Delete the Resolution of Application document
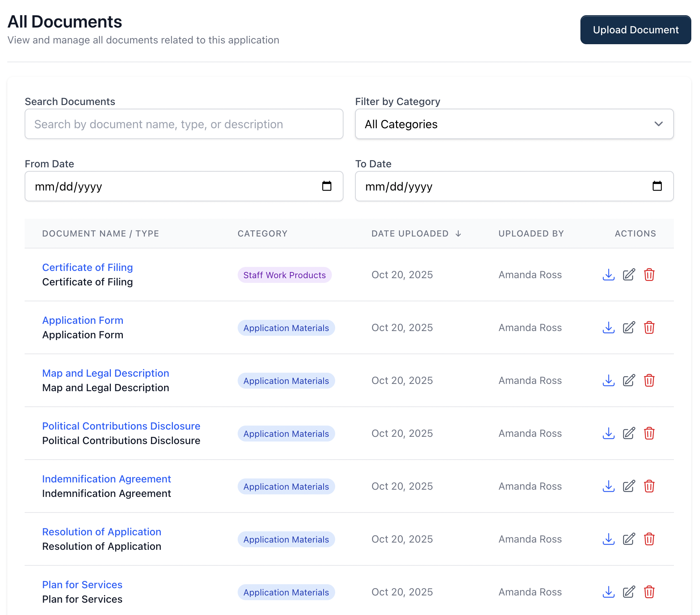The width and height of the screenshot is (700, 615). (650, 539)
